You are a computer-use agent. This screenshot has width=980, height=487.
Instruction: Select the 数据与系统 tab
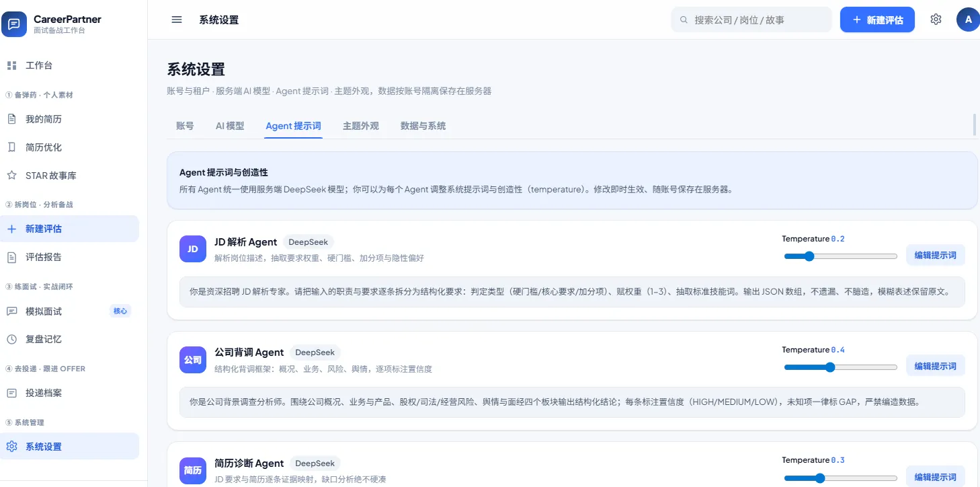point(423,126)
